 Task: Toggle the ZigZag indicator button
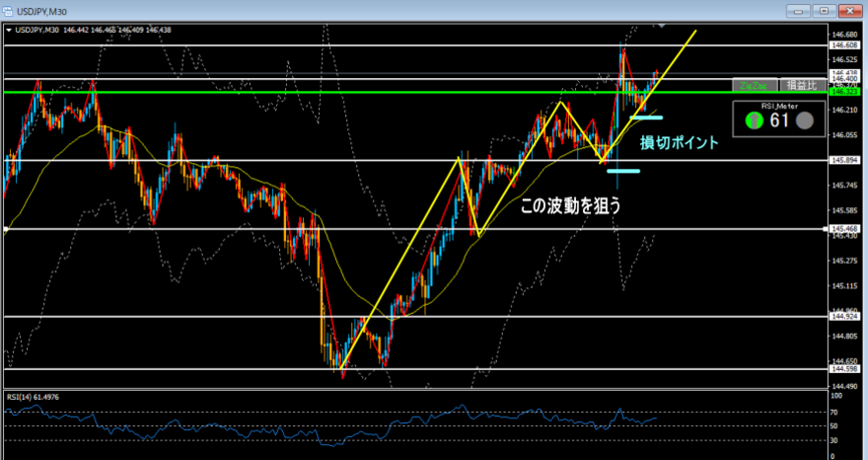click(x=756, y=85)
